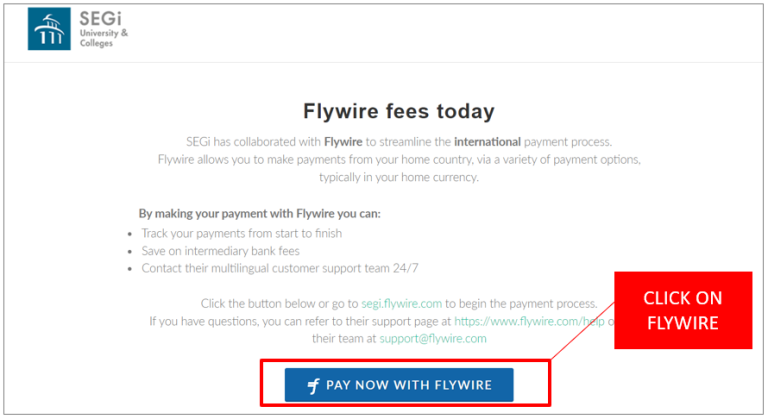The height and width of the screenshot is (419, 768).
Task: Open the segi.flywire.com link
Action: (x=402, y=303)
